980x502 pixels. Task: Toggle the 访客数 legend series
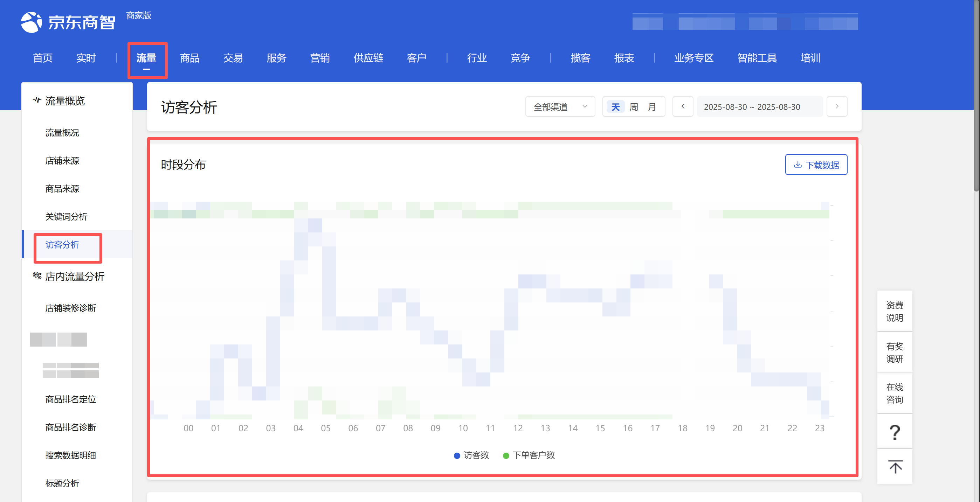472,455
